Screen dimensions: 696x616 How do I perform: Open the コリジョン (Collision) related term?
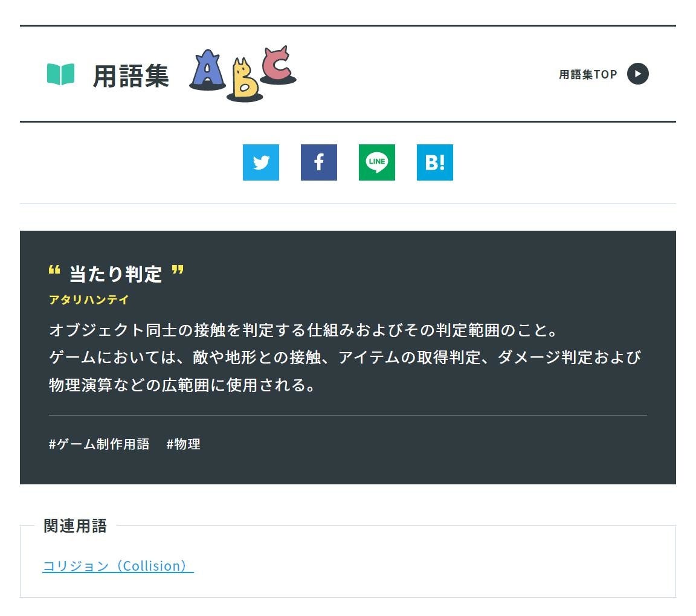118,566
